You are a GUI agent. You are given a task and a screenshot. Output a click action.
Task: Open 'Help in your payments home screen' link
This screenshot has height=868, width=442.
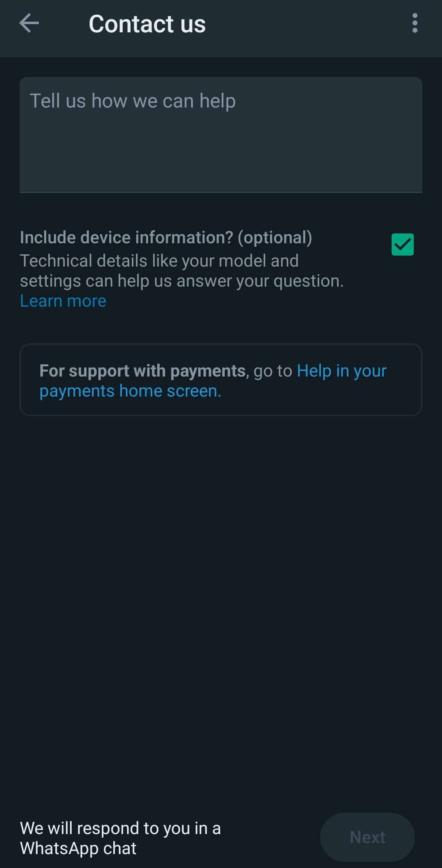[x=213, y=381]
